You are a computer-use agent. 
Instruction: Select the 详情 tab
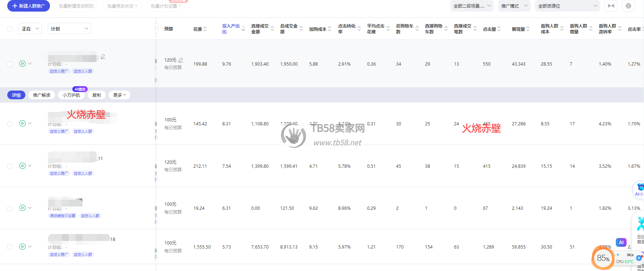point(16,95)
